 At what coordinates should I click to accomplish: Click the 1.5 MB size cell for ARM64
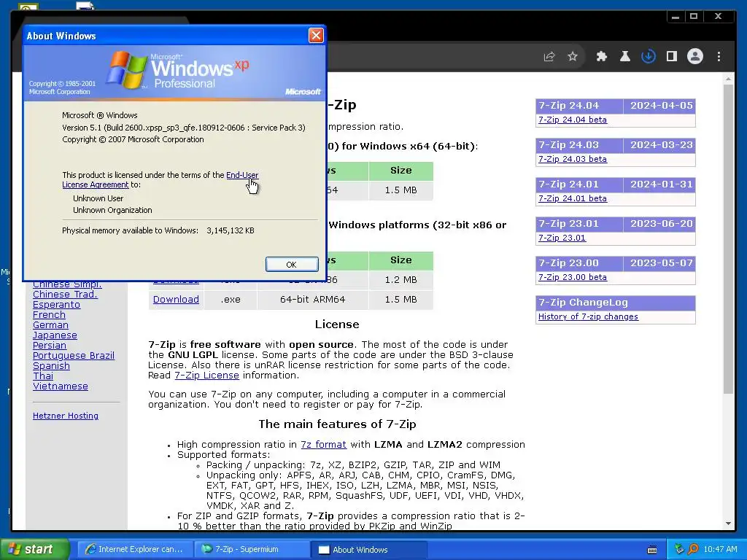[x=400, y=300]
